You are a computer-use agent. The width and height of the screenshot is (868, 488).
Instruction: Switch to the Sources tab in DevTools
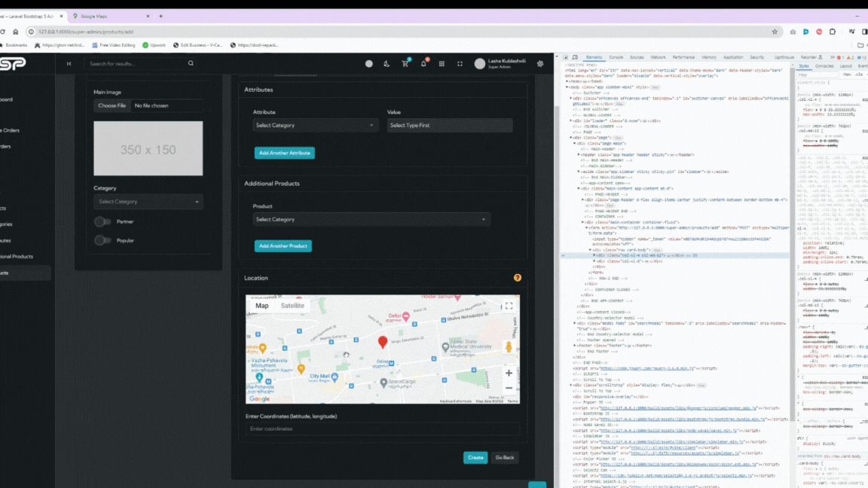click(637, 57)
